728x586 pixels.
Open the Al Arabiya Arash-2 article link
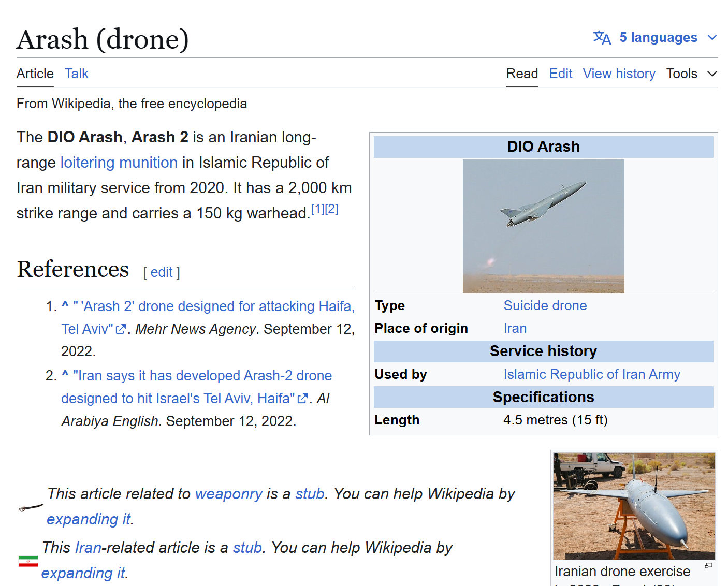point(197,387)
